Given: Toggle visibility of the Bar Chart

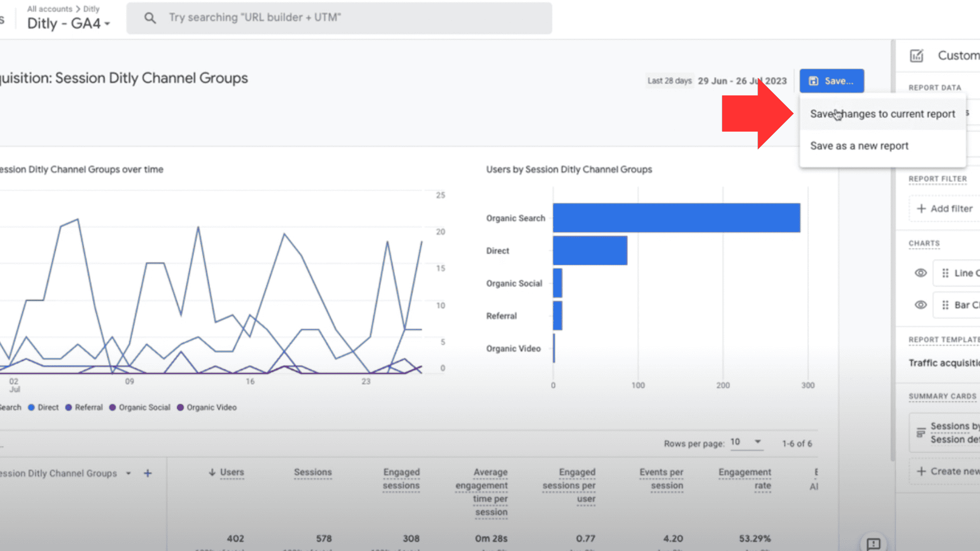Looking at the screenshot, I should 920,305.
